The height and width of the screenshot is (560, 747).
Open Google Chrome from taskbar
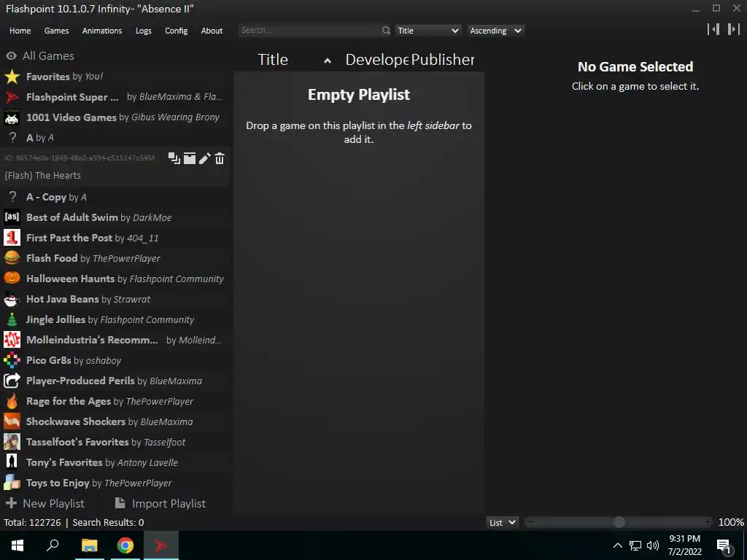coord(125,545)
